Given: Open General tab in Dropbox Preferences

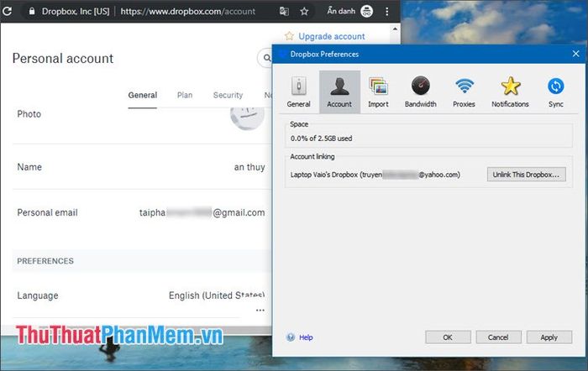Looking at the screenshot, I should pyautogui.click(x=298, y=92).
